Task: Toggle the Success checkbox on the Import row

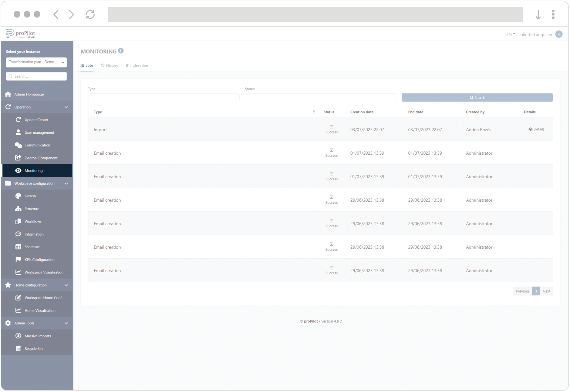Action: [332, 127]
